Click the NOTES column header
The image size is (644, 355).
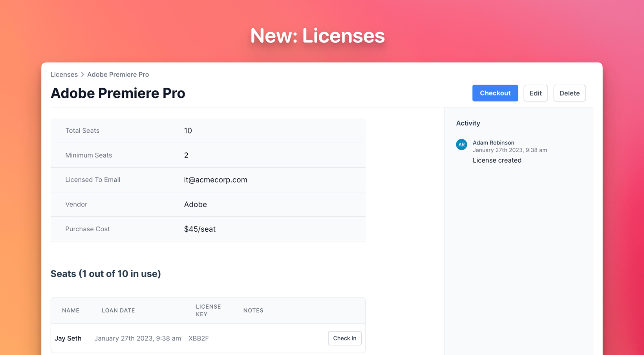coord(253,310)
